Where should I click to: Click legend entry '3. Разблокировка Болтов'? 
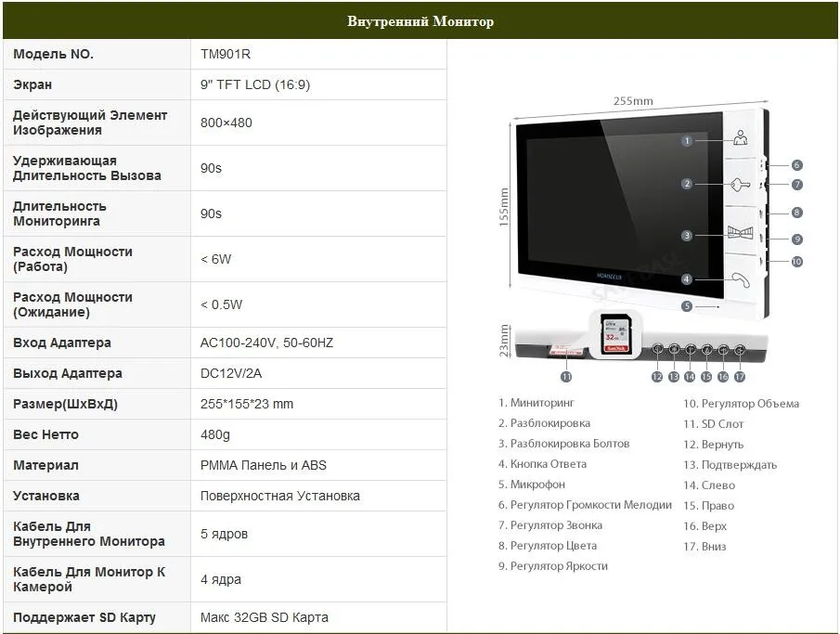[x=564, y=443]
